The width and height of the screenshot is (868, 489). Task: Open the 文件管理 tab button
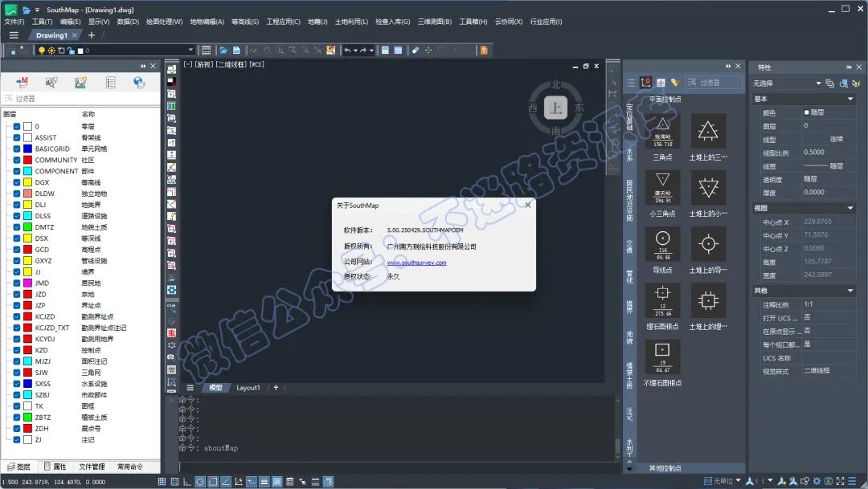(x=92, y=467)
